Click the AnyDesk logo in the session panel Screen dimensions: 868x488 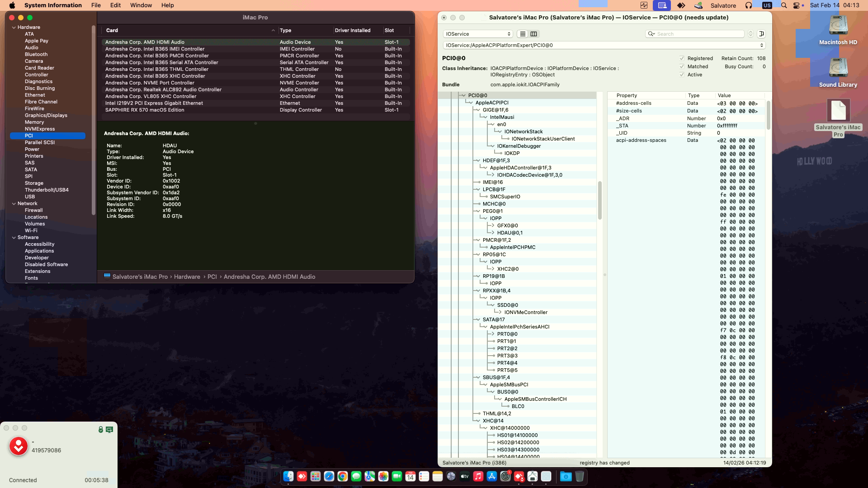coord(19,446)
